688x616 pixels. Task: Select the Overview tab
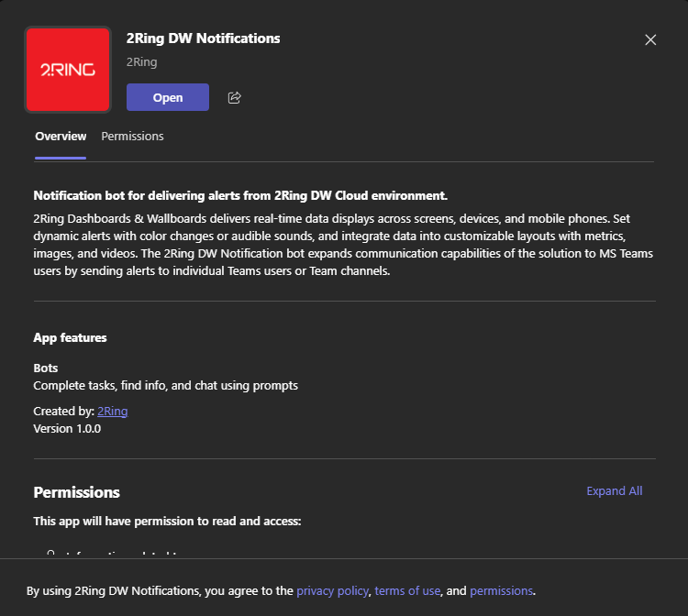click(x=61, y=137)
